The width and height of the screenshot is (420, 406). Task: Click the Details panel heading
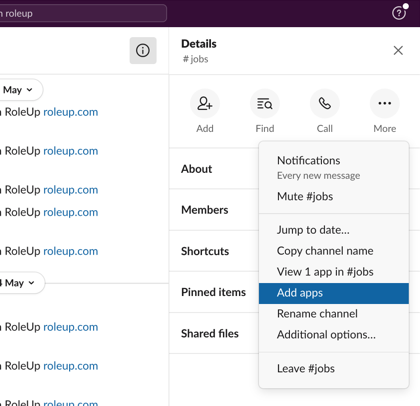point(199,44)
